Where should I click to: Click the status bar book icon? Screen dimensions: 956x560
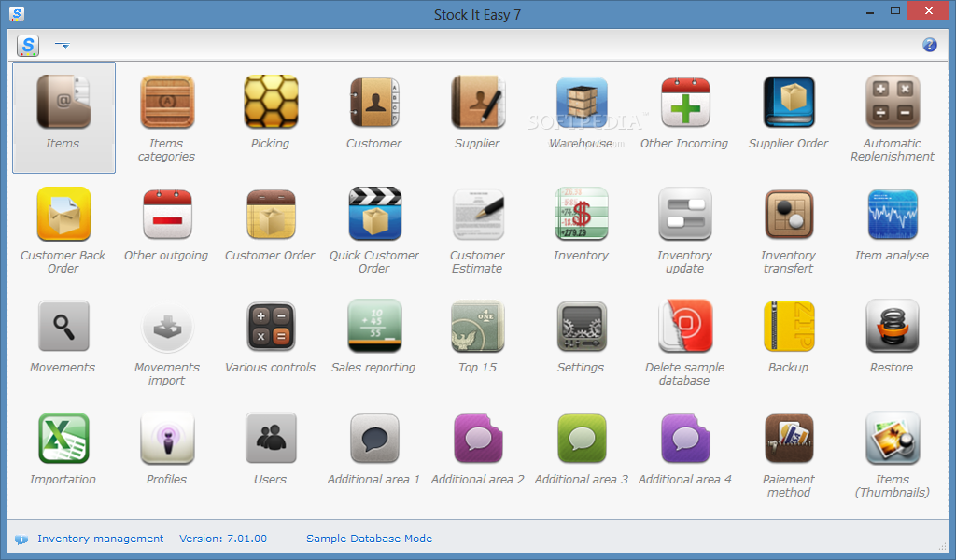(21, 539)
